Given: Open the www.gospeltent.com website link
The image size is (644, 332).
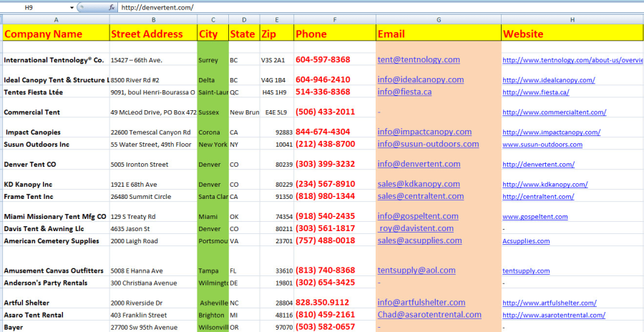Looking at the screenshot, I should click(x=535, y=217).
